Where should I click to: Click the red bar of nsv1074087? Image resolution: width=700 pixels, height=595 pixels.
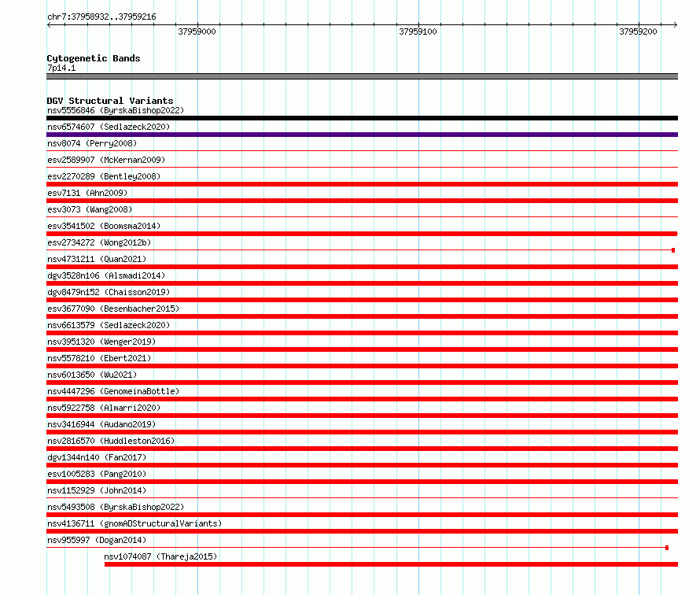point(391,564)
